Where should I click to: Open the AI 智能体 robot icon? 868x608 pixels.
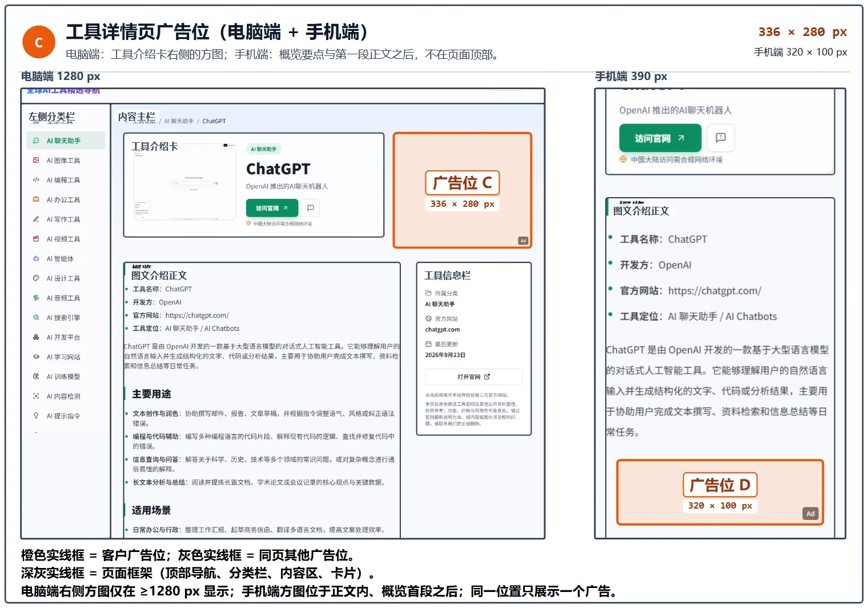[x=36, y=259]
